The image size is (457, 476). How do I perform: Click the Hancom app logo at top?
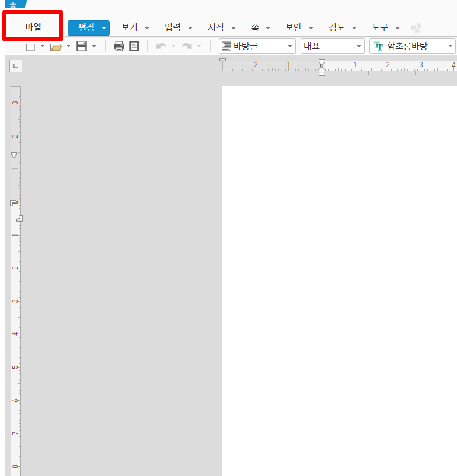(x=15, y=4)
